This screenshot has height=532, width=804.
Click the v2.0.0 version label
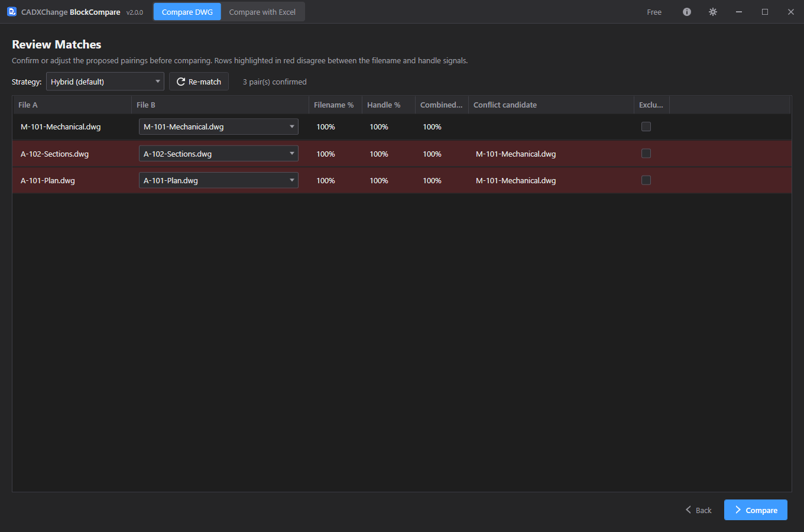pos(135,12)
